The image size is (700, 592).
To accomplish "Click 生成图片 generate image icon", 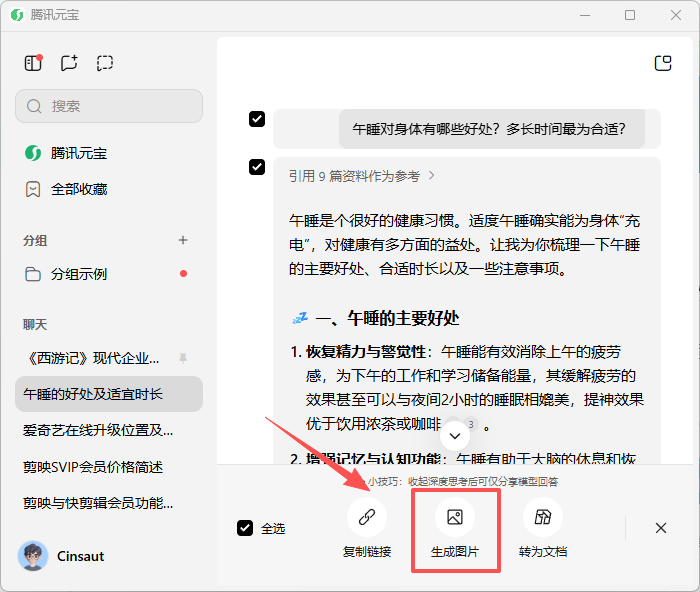I will (455, 517).
